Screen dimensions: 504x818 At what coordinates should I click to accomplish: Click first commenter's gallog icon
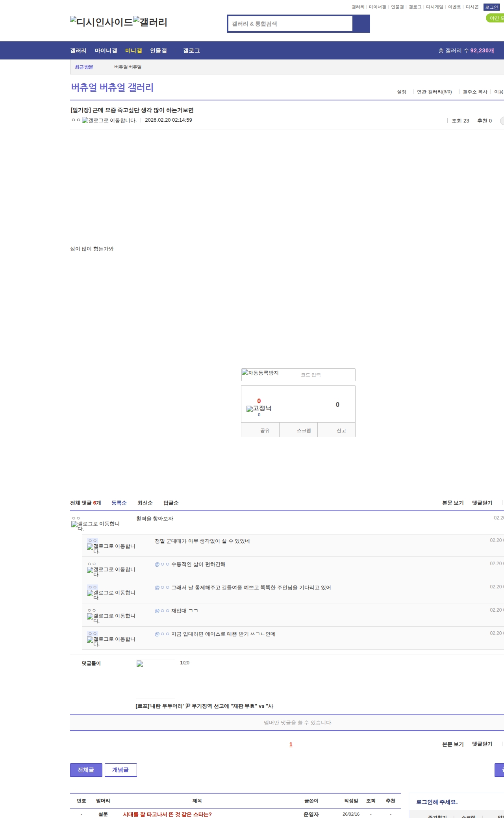[95, 526]
